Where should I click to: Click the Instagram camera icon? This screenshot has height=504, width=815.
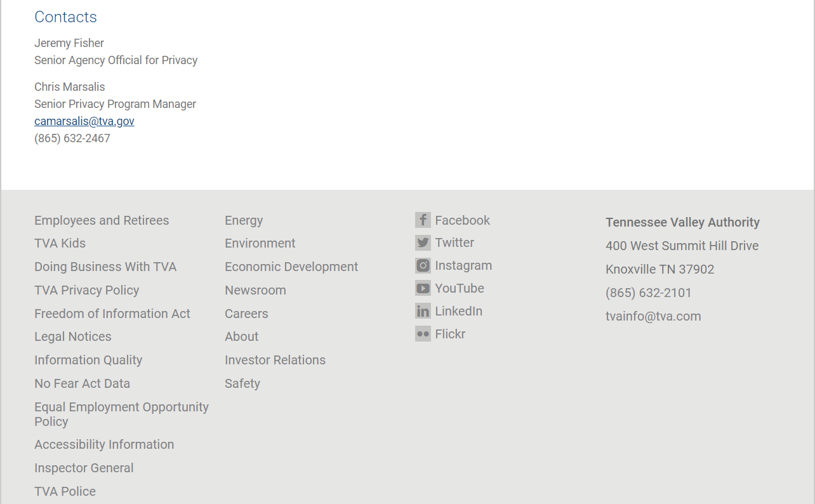point(423,265)
